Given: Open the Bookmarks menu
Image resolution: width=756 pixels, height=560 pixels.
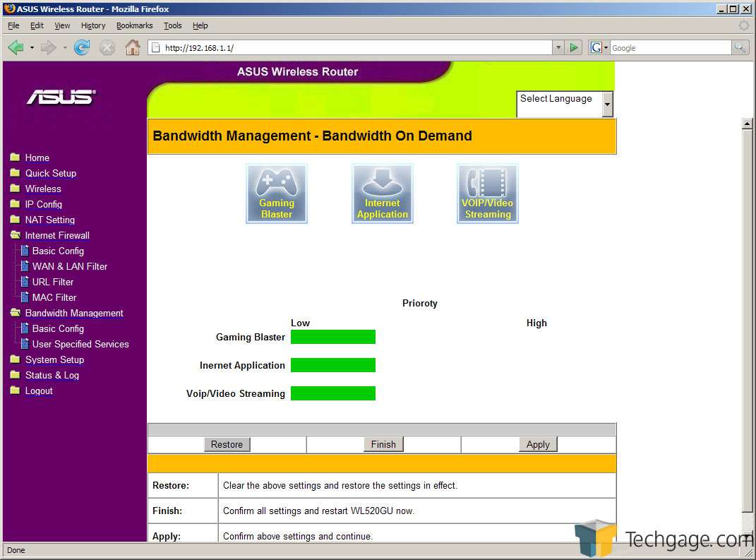Looking at the screenshot, I should 135,25.
